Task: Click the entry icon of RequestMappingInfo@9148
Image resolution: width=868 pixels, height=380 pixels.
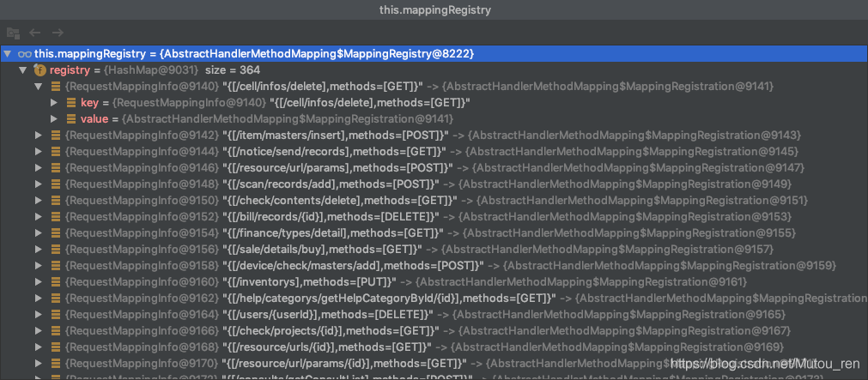Action: click(56, 184)
